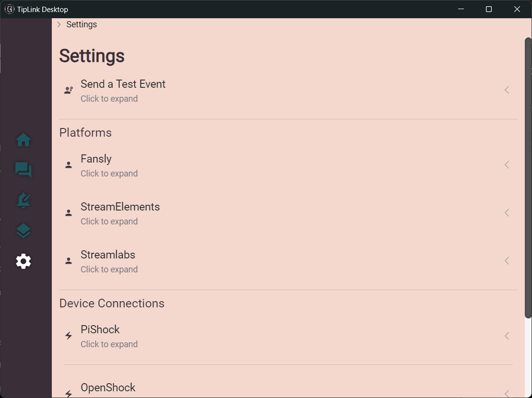Image resolution: width=532 pixels, height=398 pixels.
Task: Open the chat messages sidebar icon
Action: tap(24, 170)
